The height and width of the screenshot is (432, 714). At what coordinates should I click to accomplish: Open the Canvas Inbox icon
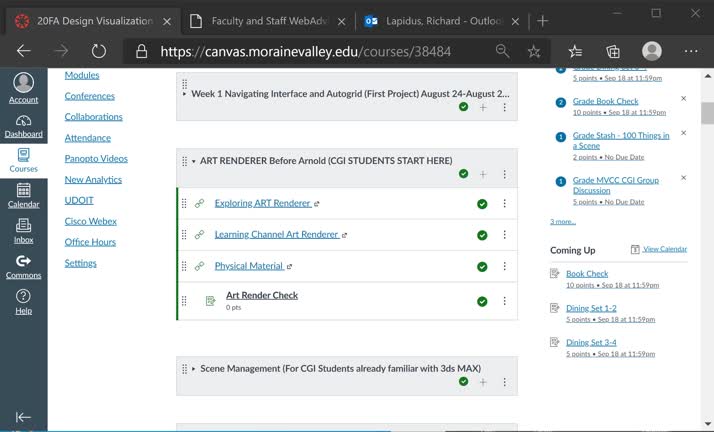[x=23, y=231]
